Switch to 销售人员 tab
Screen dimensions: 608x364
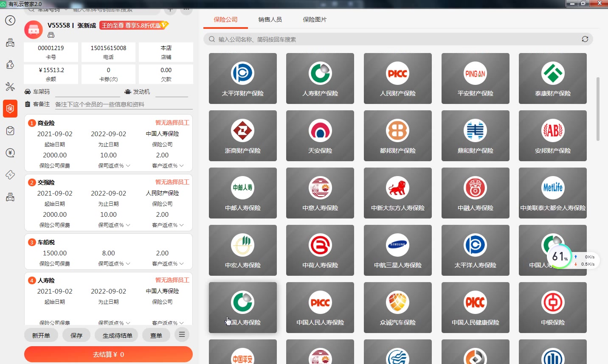[270, 20]
